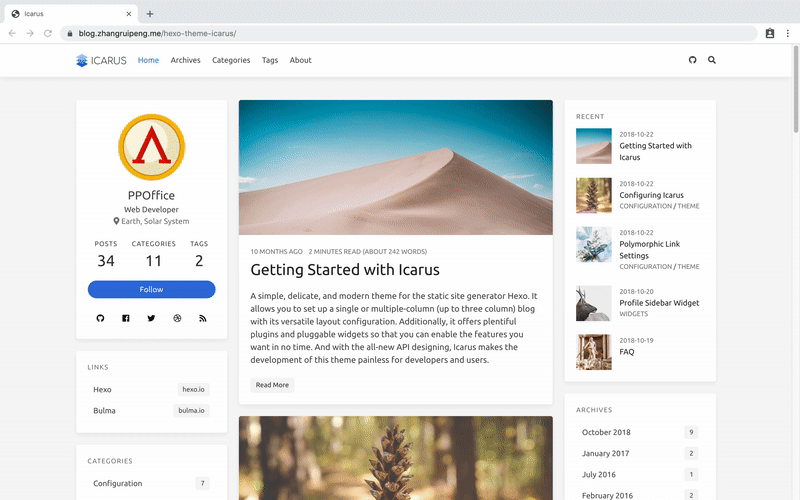Open recent post Polymorphic Link Settings
Screen dimensions: 800x500
649,250
